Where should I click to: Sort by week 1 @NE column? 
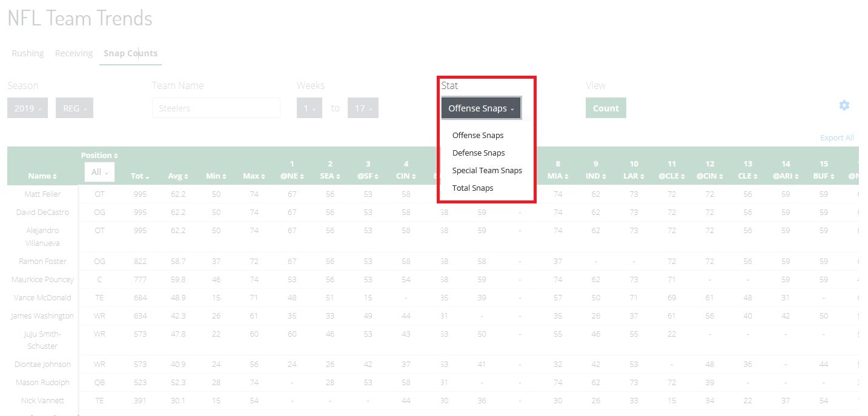tap(292, 170)
